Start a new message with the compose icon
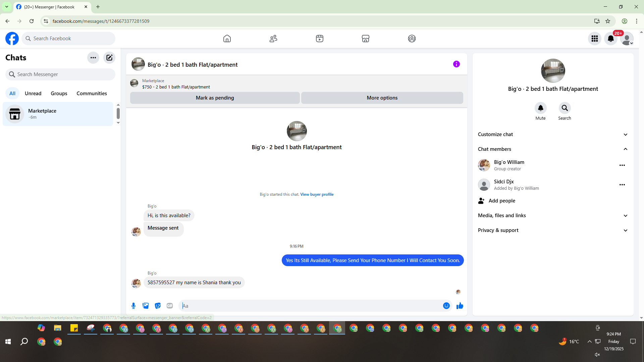Screen dimensions: 644x362 109,58
